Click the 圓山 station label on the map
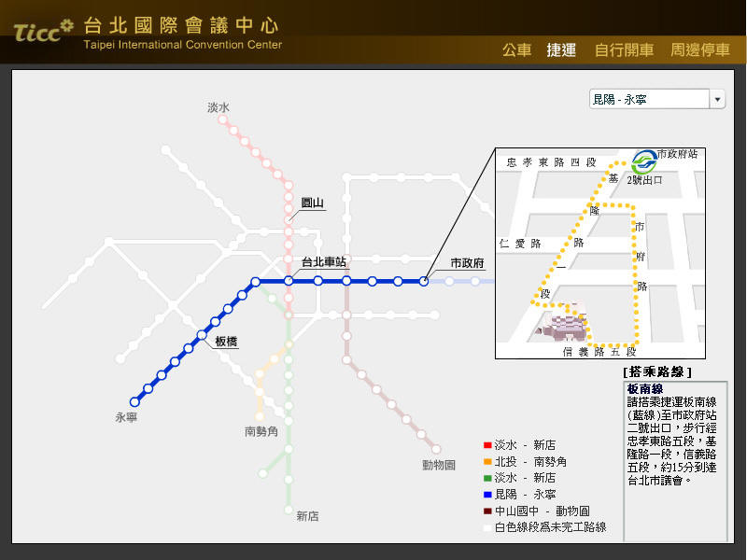The height and width of the screenshot is (560, 747). (313, 203)
